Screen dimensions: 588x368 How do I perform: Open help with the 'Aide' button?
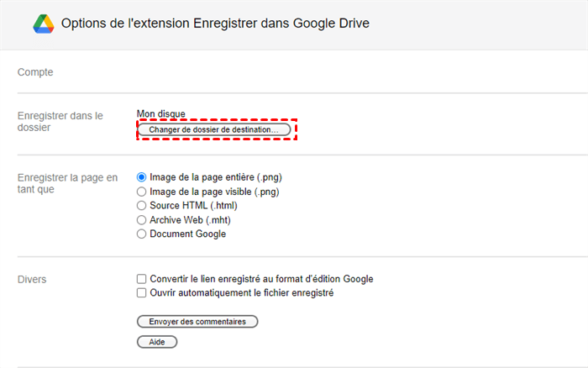click(x=156, y=342)
